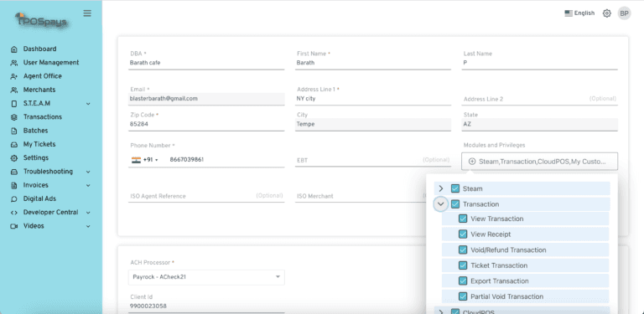Uncheck Partial Void Transaction privilege
644x314 pixels.
463,296
